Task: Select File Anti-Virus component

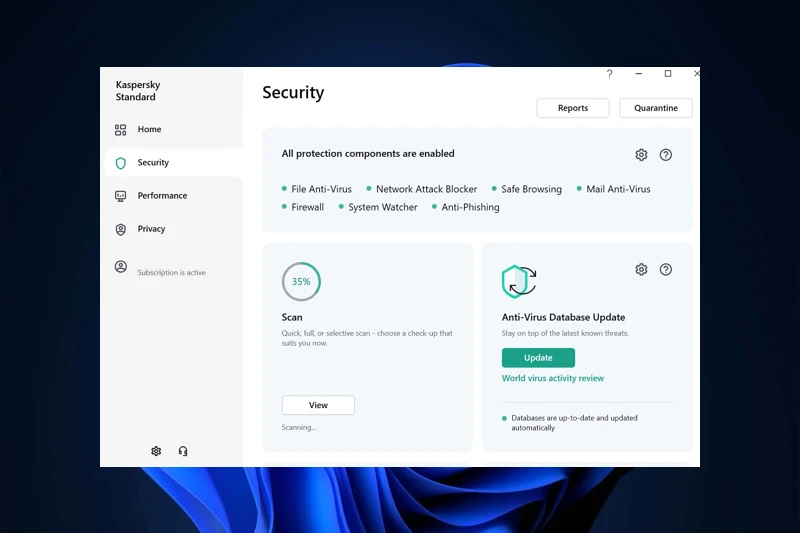Action: 317,189
